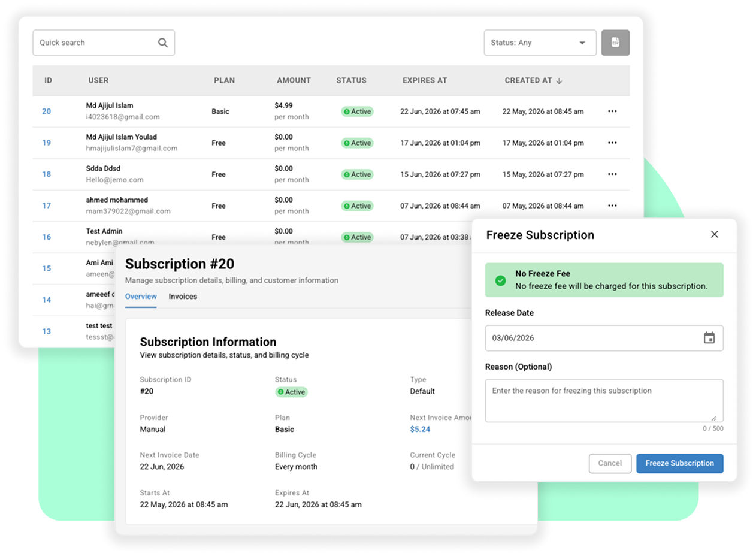Screen dimensions: 756x556
Task: Click Active status badge for subscription 16
Action: pos(357,237)
